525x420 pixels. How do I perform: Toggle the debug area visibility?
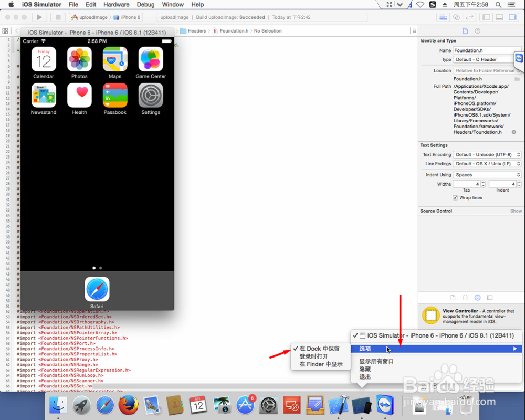tap(500, 17)
